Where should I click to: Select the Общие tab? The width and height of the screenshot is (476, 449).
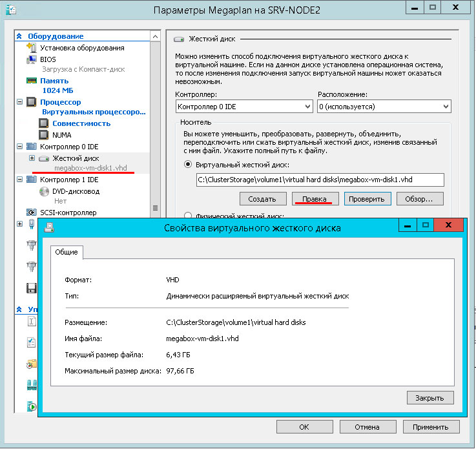[x=67, y=253]
